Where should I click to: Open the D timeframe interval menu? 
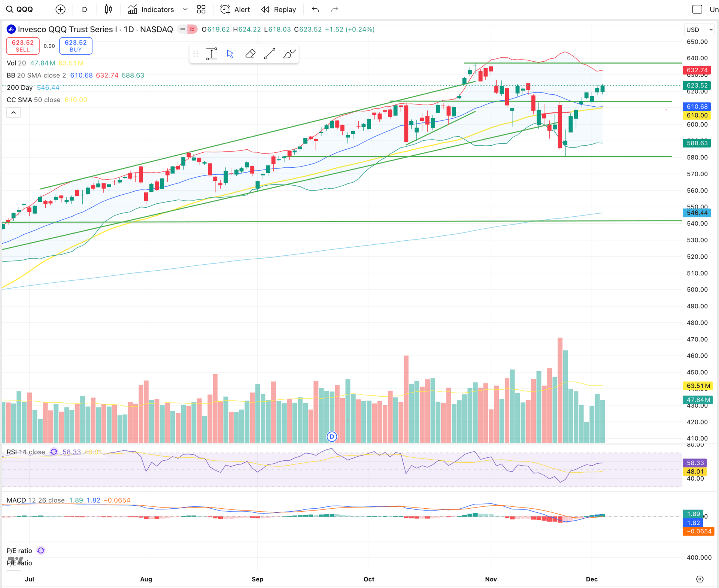pos(84,9)
